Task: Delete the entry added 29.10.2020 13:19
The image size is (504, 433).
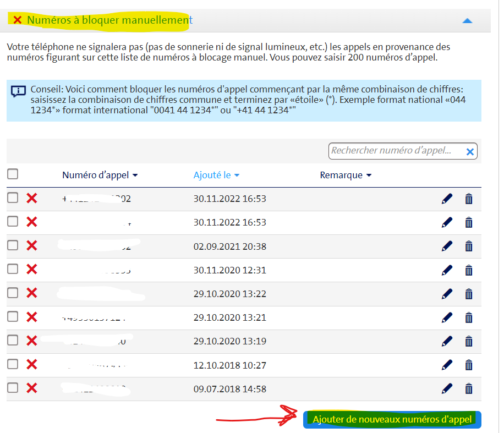Action: 469,341
